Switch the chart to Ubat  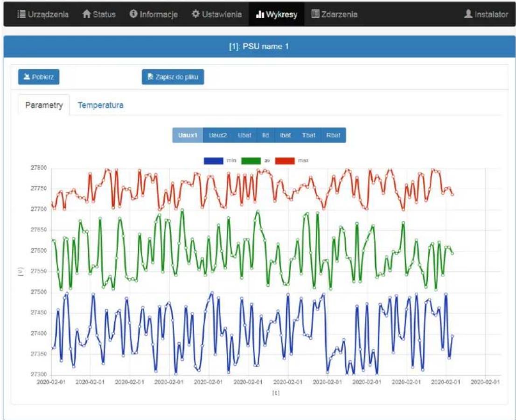pos(244,135)
